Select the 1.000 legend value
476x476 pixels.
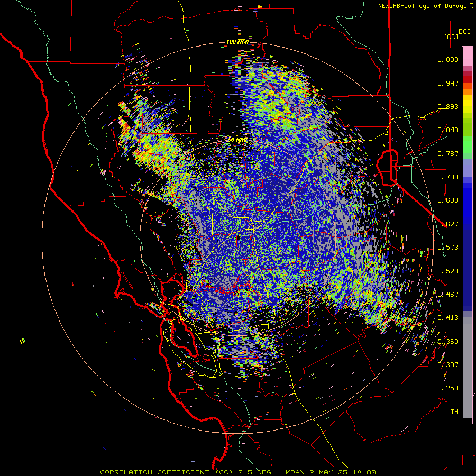(x=448, y=59)
